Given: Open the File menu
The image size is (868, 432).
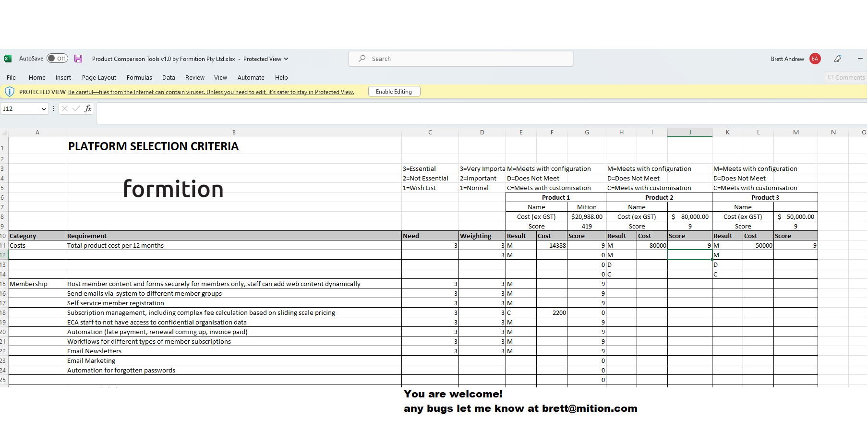Looking at the screenshot, I should coord(11,77).
